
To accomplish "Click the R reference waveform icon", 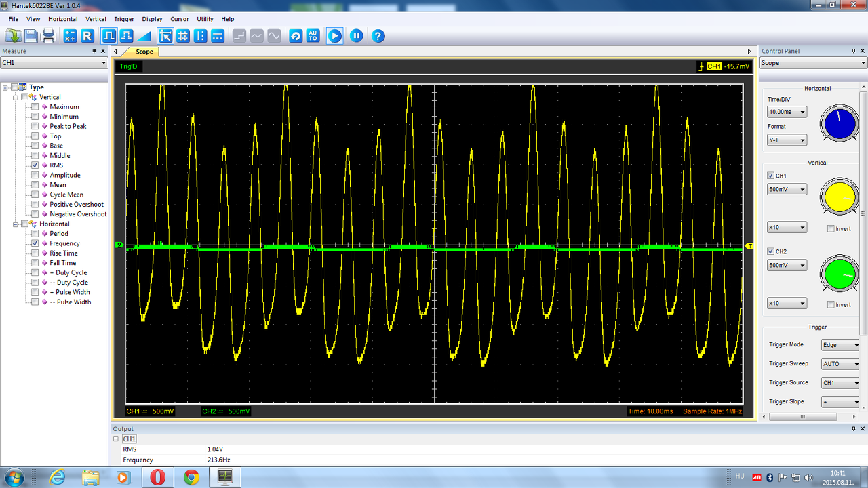I will [87, 36].
